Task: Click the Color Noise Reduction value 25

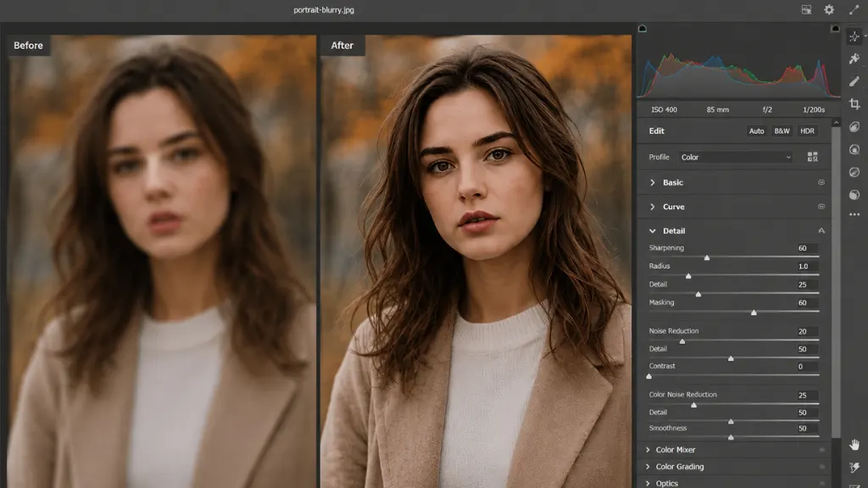Action: pos(807,395)
